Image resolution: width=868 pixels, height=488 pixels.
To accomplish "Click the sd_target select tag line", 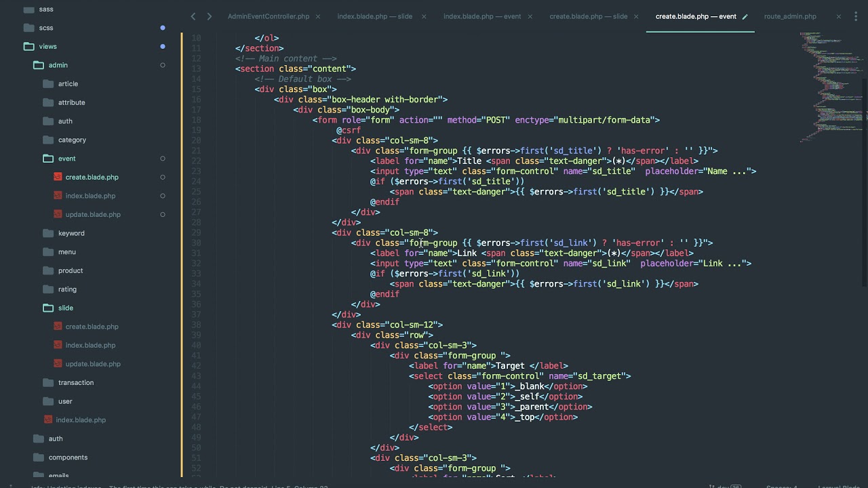I will [x=520, y=376].
